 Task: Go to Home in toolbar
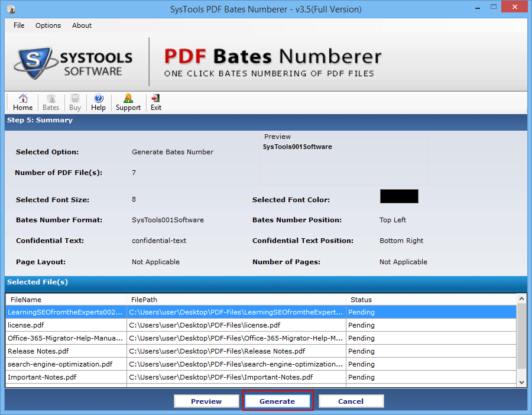pyautogui.click(x=22, y=102)
